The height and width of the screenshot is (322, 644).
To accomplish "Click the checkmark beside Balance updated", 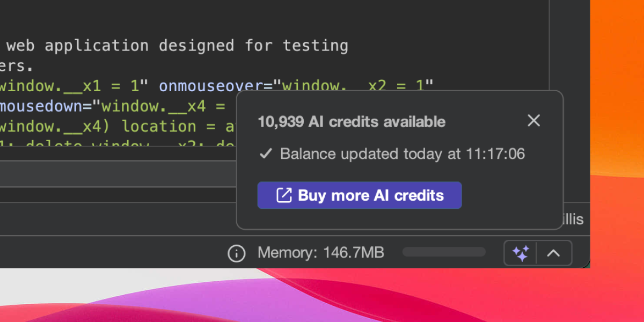I will 266,154.
